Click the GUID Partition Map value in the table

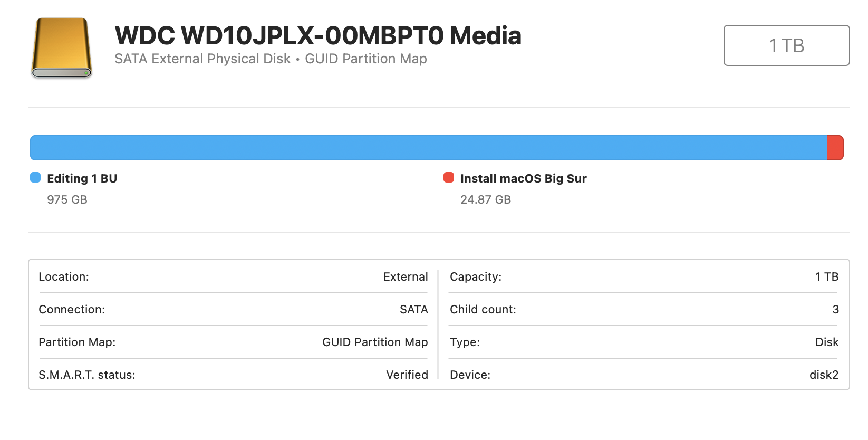coord(375,342)
